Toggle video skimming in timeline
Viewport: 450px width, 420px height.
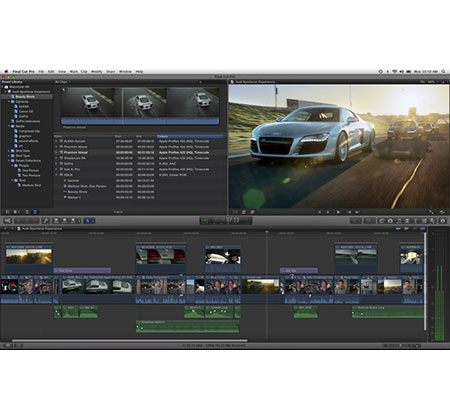coord(398,229)
